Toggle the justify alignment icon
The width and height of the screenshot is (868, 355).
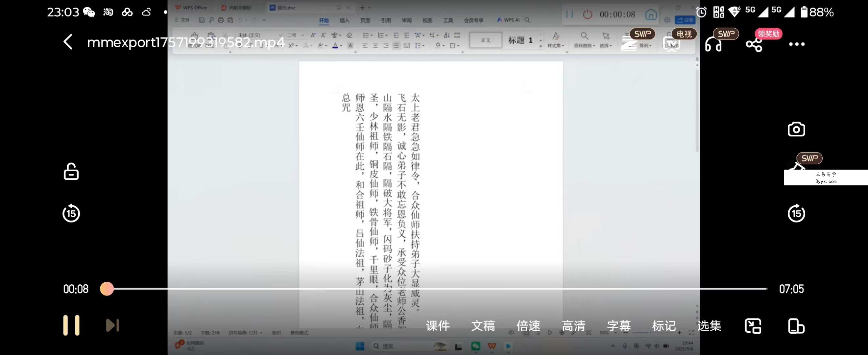click(x=396, y=45)
